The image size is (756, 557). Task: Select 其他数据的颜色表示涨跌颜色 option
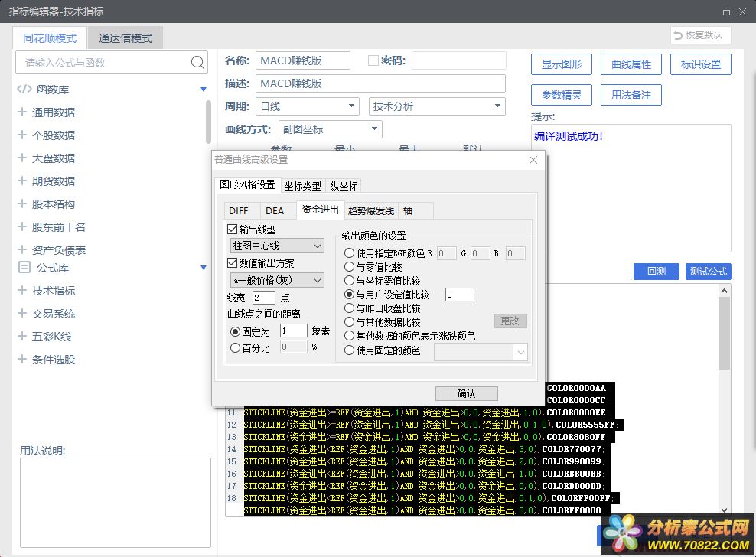349,336
